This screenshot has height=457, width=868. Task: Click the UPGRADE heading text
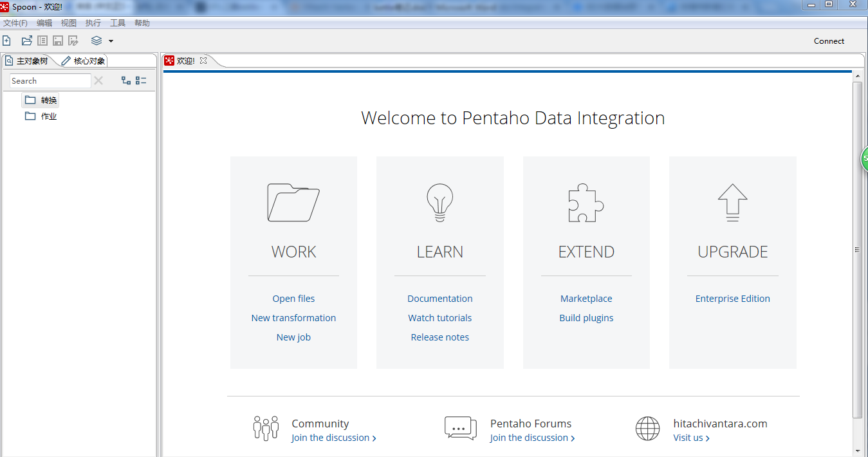coord(732,252)
